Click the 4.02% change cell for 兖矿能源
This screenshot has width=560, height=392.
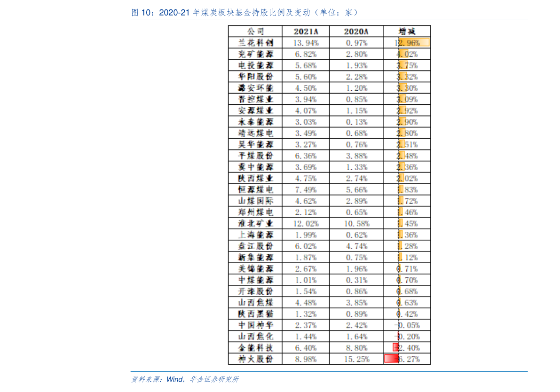coord(407,54)
